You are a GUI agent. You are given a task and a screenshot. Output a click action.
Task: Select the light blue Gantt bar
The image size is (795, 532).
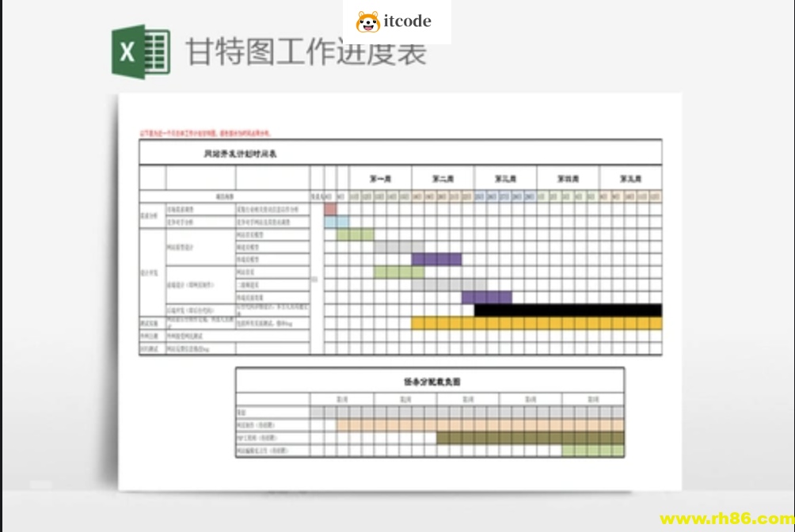point(330,222)
